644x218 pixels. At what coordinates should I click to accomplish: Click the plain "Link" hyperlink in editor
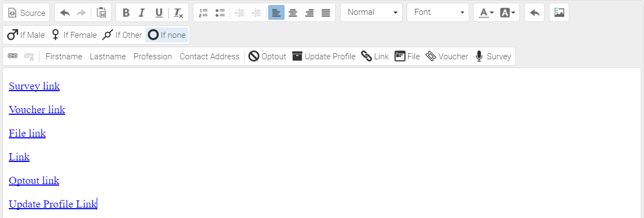[x=19, y=157]
